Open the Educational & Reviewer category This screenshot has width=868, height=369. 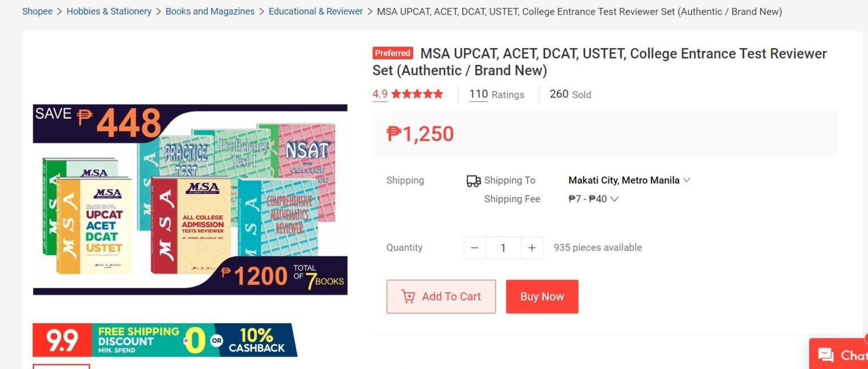click(x=315, y=11)
